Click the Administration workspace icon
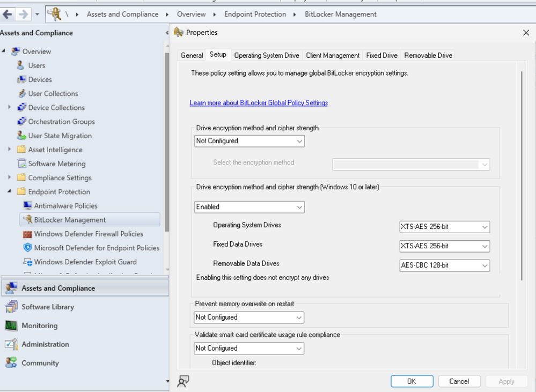Screen dimensions: 536x392 (11, 344)
